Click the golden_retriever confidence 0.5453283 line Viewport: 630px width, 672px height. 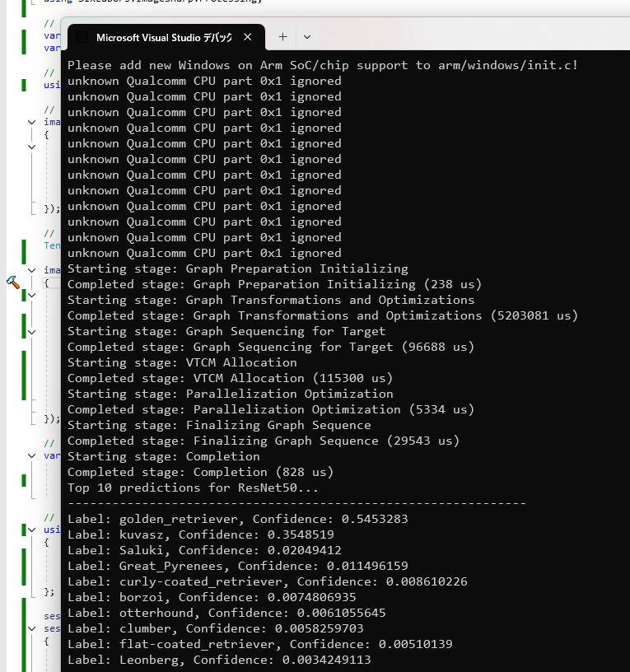coord(238,519)
